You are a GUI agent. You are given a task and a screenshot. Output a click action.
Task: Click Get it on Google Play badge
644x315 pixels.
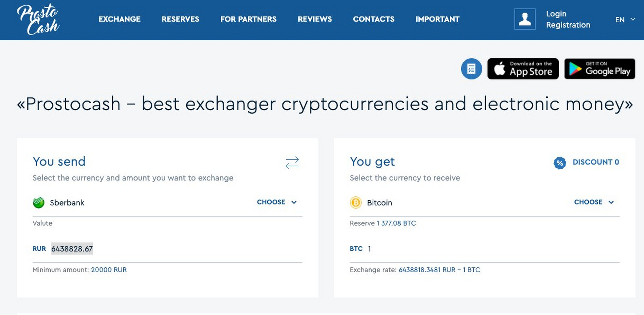600,69
